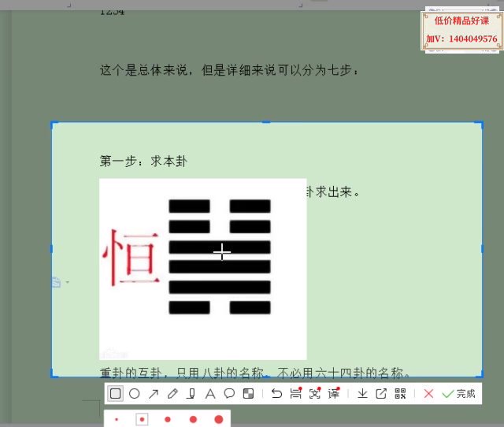Click the line 重卦的互卦，只用八卦的名称
This screenshot has width=504, height=427.
(182, 373)
